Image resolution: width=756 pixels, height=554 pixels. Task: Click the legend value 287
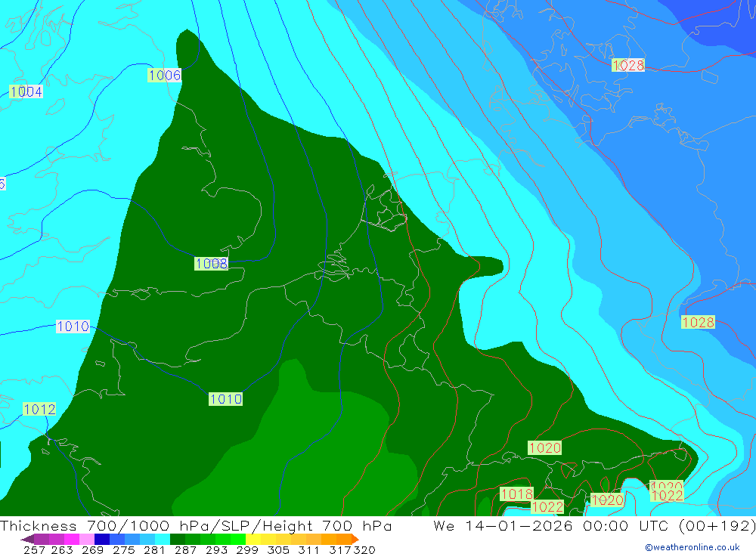(x=185, y=550)
